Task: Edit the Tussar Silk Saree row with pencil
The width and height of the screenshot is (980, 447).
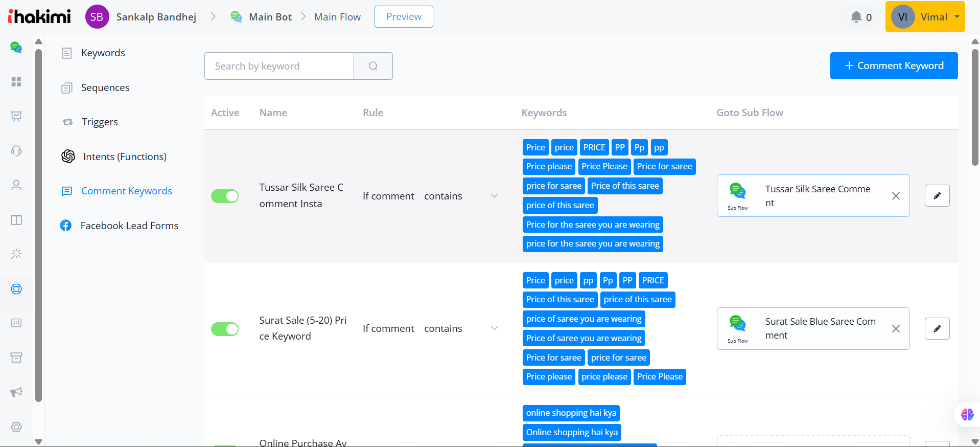Action: tap(937, 195)
